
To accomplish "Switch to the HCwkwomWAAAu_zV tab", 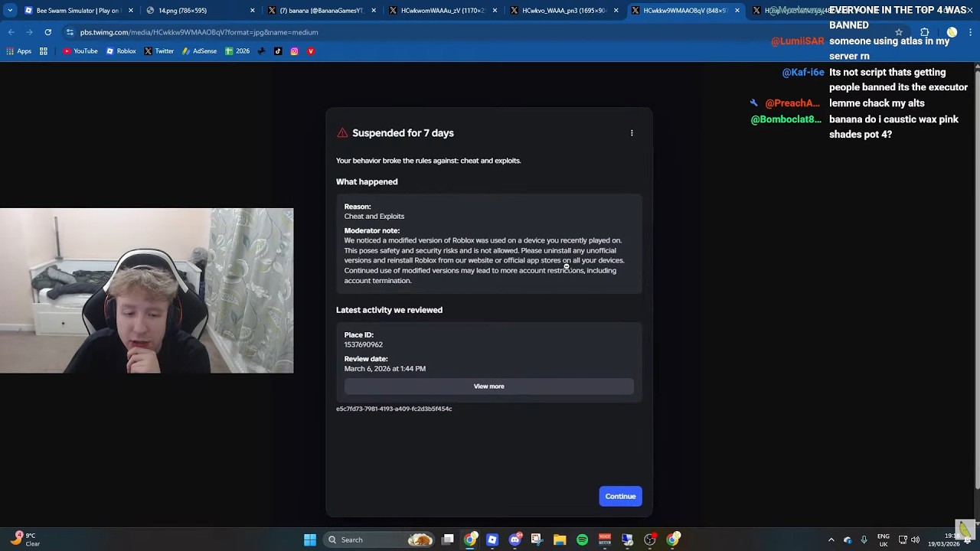I will pos(443,11).
